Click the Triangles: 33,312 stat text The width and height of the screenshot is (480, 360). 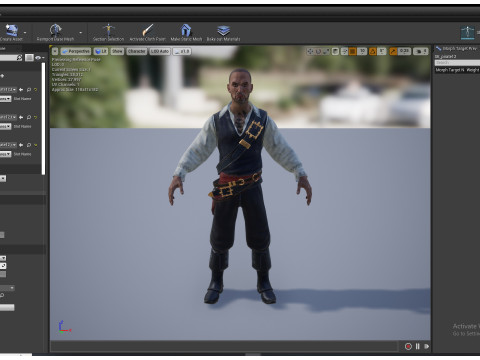(67, 75)
